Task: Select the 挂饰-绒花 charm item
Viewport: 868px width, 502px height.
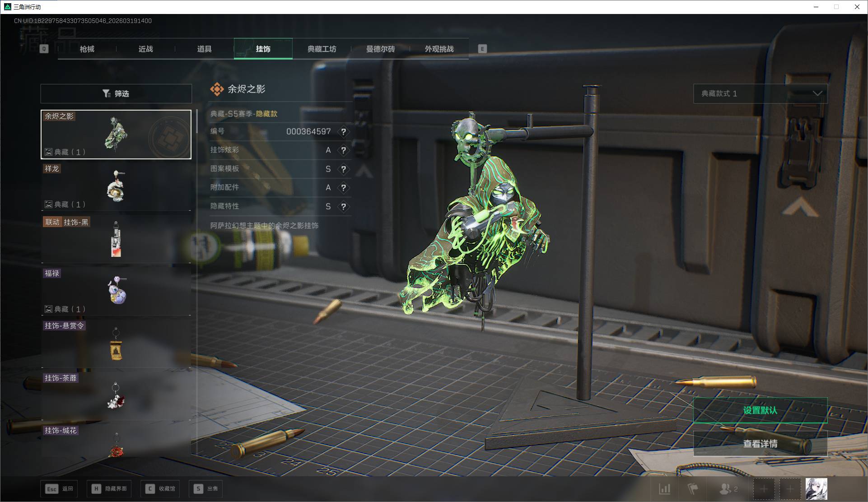Action: click(116, 440)
